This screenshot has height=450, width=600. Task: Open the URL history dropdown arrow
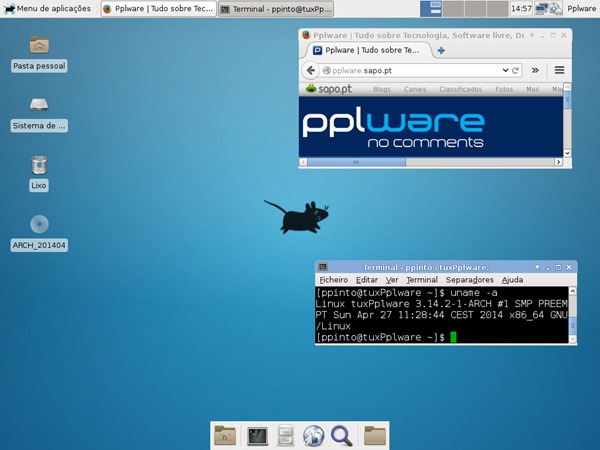(x=505, y=70)
